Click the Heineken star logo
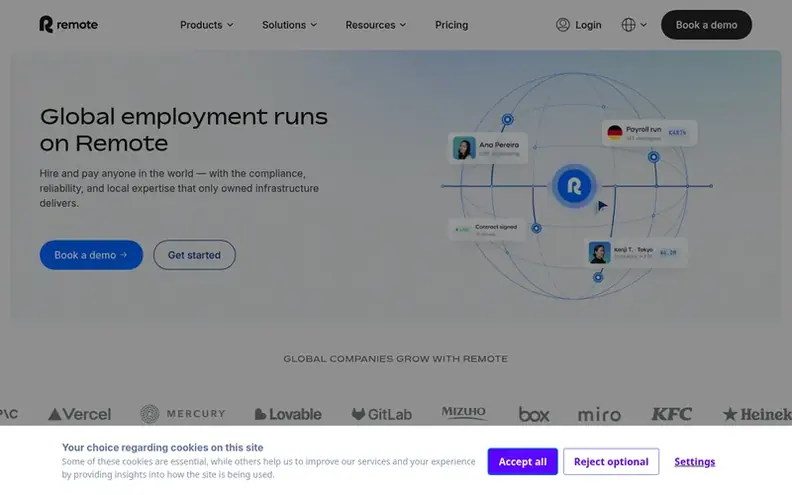 click(757, 414)
